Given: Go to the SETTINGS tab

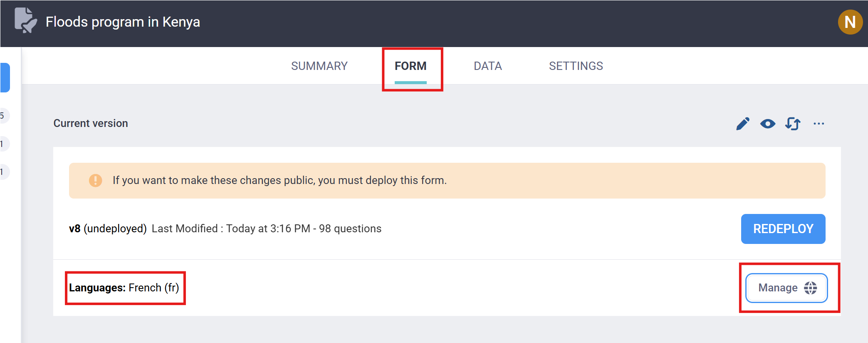Looking at the screenshot, I should [576, 66].
